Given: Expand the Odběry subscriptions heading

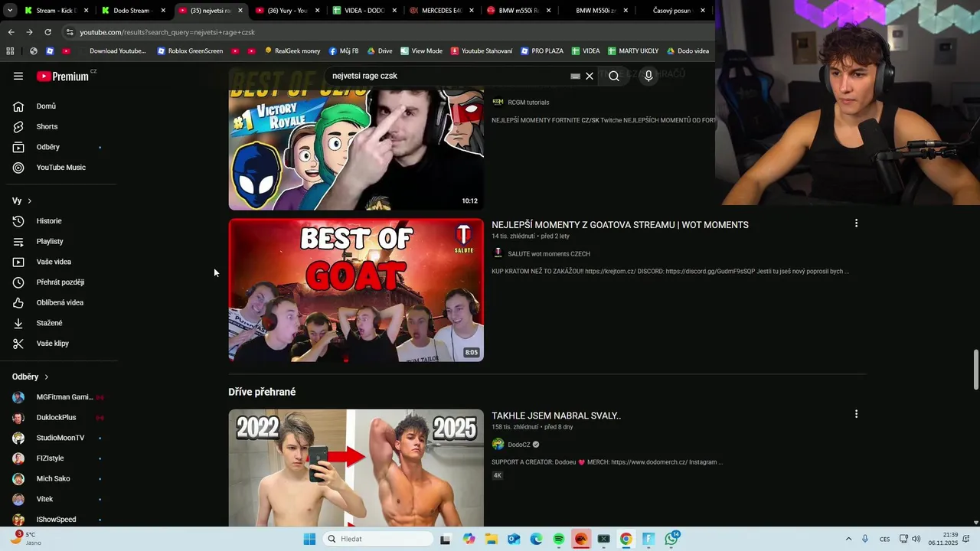Looking at the screenshot, I should pos(31,377).
